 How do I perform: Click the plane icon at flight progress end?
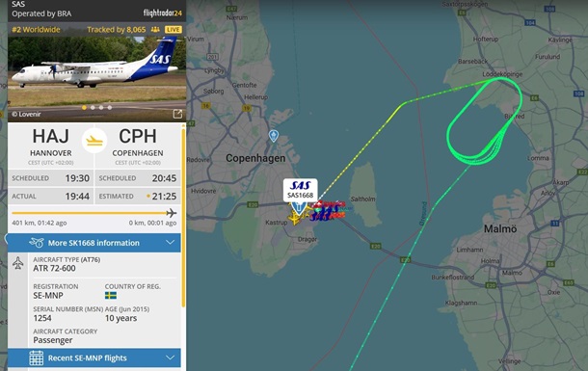point(172,213)
